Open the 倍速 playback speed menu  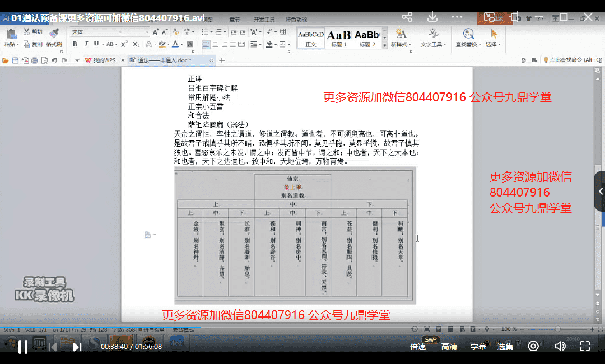pos(418,347)
